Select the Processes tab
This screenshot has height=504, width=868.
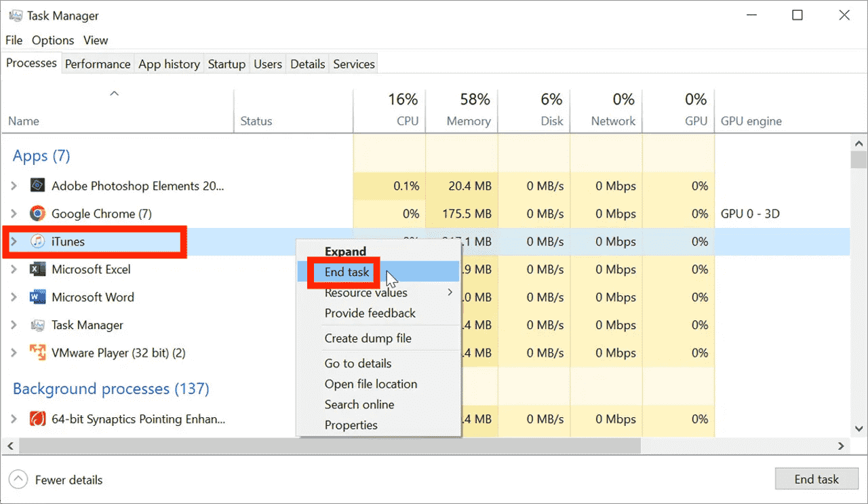tap(31, 62)
